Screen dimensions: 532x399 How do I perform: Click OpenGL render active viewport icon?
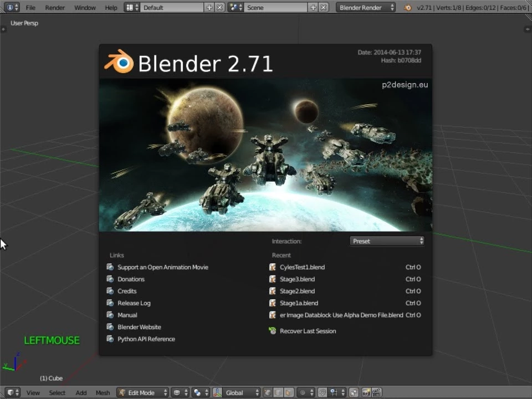tap(366, 392)
